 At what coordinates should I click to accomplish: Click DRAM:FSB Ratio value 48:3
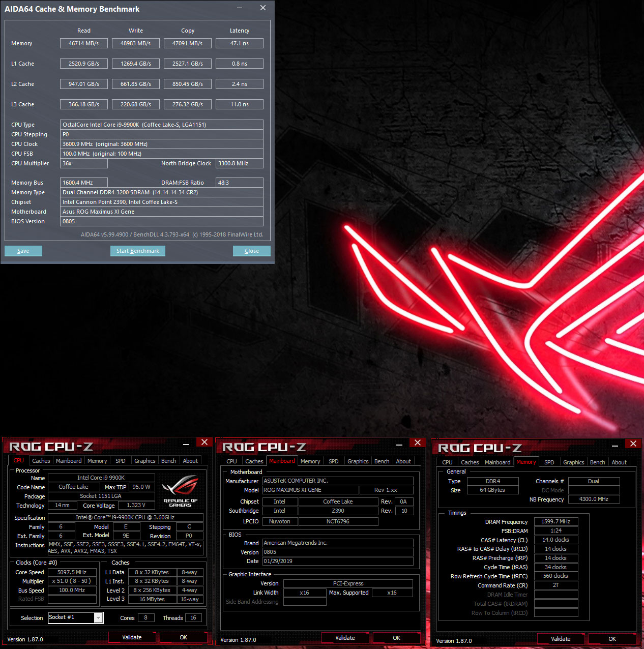(x=240, y=183)
